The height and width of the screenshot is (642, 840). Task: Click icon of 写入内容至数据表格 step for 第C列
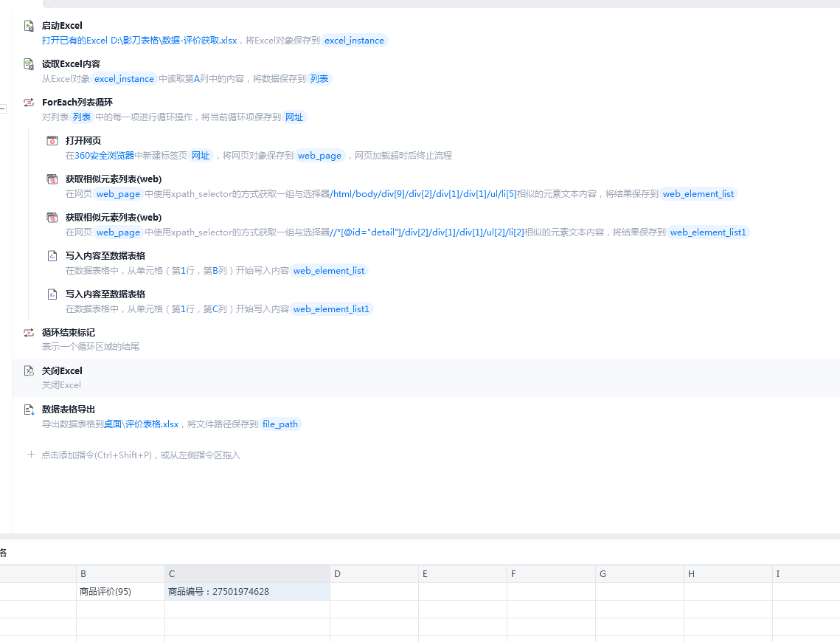(x=52, y=294)
